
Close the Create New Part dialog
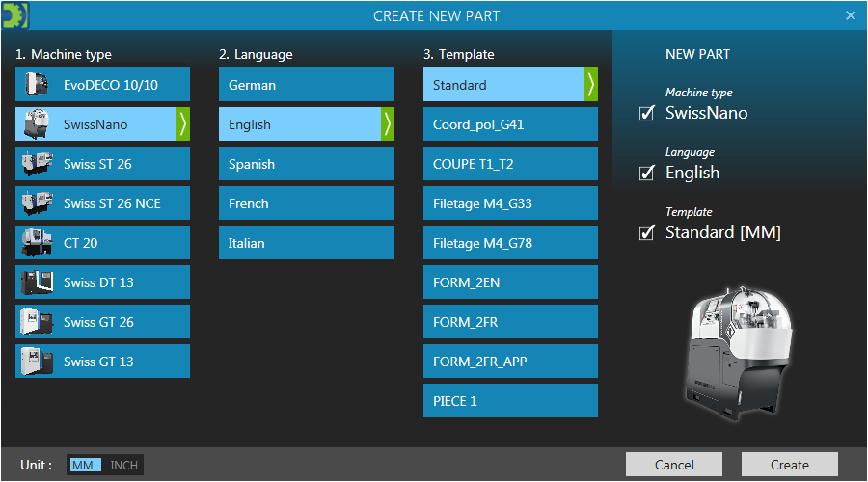point(851,15)
